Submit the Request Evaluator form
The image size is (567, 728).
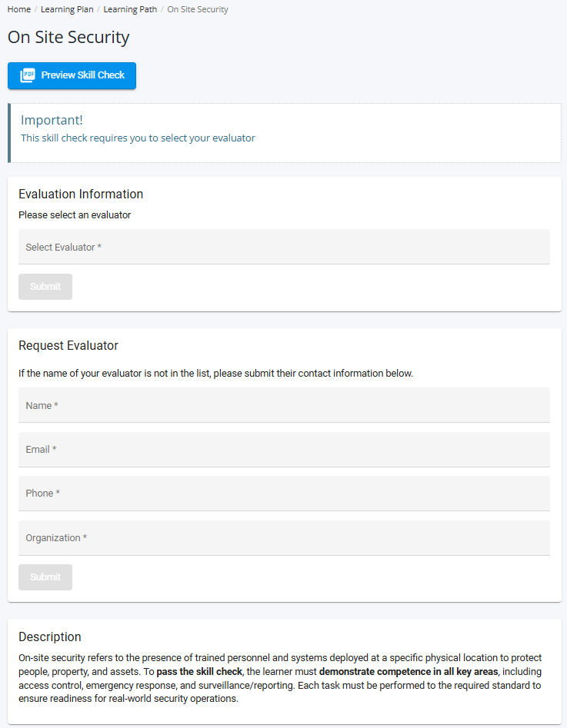(x=45, y=577)
